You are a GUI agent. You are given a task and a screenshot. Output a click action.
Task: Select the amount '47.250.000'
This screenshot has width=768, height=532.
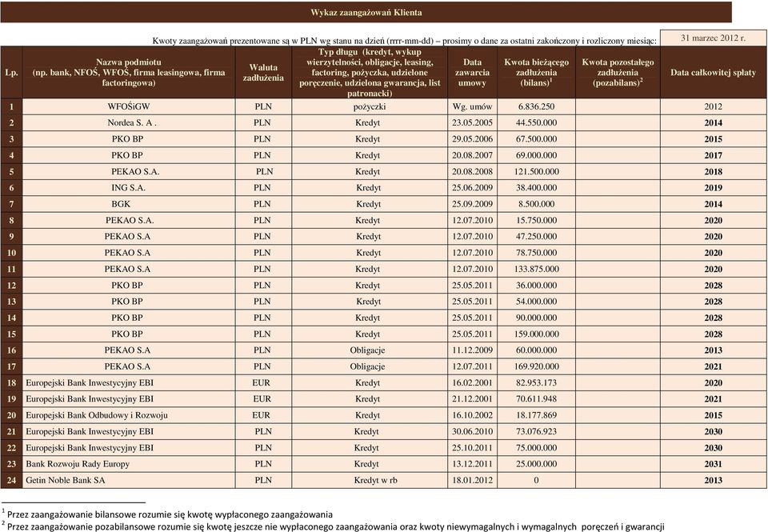click(536, 236)
